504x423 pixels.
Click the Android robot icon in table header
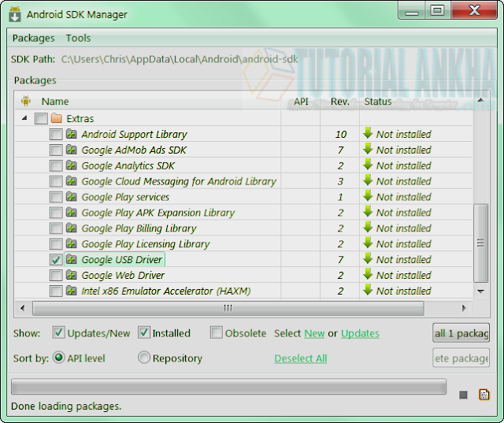(26, 101)
